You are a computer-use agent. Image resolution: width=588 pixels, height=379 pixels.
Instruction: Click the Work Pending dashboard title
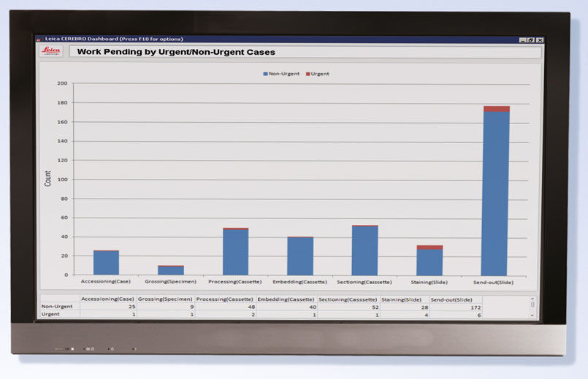[176, 52]
